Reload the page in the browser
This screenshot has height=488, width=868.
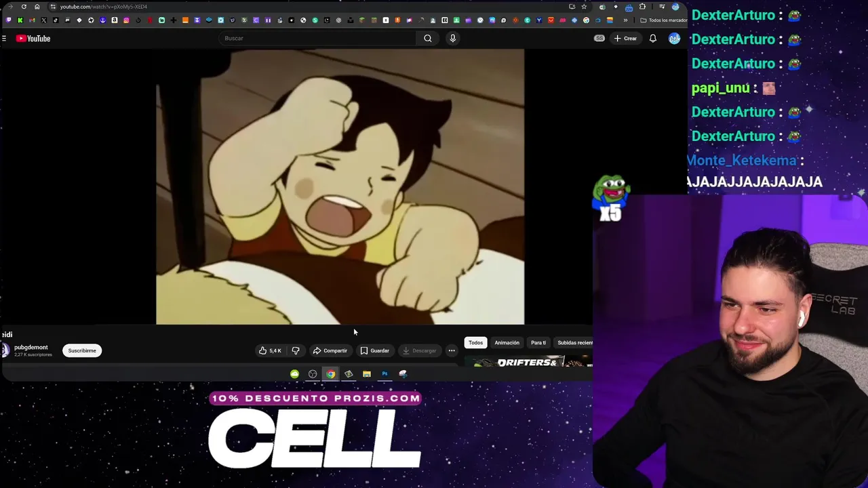tap(24, 7)
